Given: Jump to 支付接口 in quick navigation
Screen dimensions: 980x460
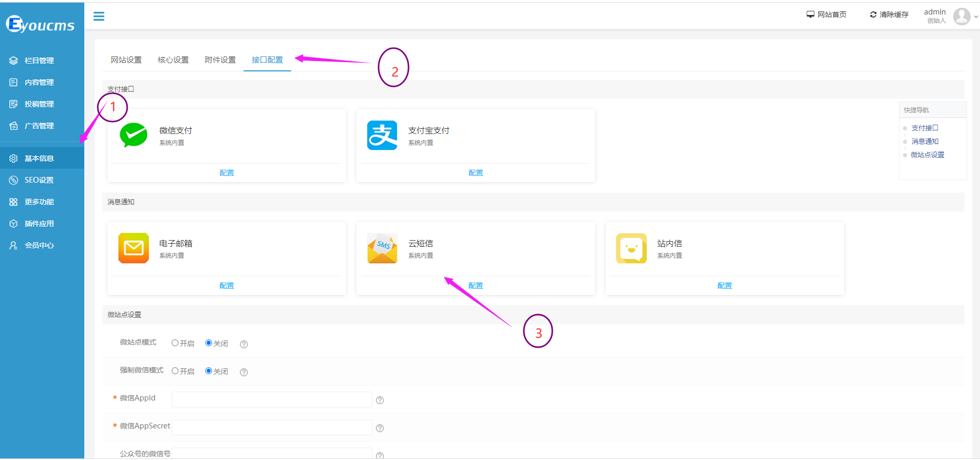Looking at the screenshot, I should (925, 128).
